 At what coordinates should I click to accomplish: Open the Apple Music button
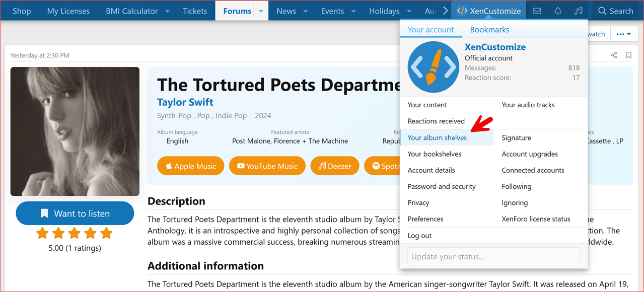[191, 166]
